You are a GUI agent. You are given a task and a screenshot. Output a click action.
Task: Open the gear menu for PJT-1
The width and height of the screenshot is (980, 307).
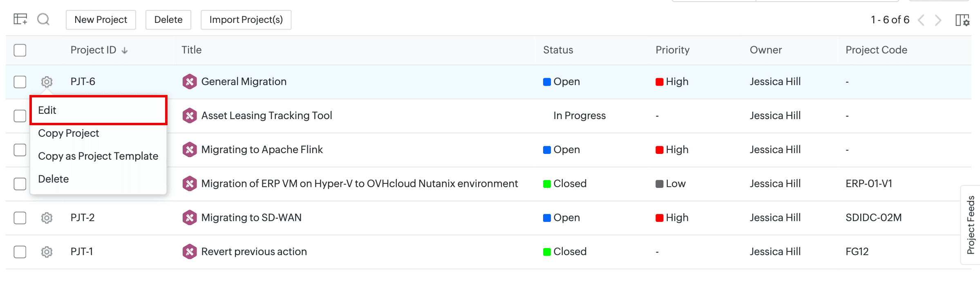point(47,252)
